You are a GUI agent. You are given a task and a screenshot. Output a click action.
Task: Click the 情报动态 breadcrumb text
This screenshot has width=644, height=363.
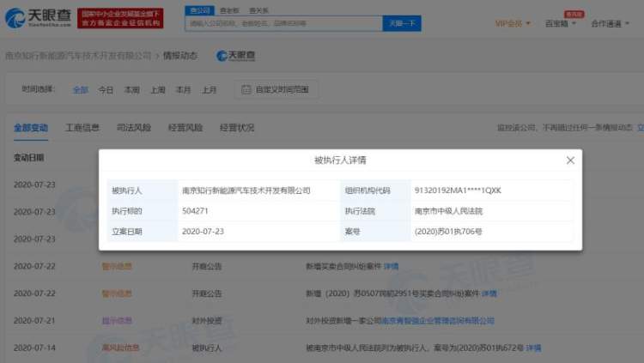tap(180, 56)
